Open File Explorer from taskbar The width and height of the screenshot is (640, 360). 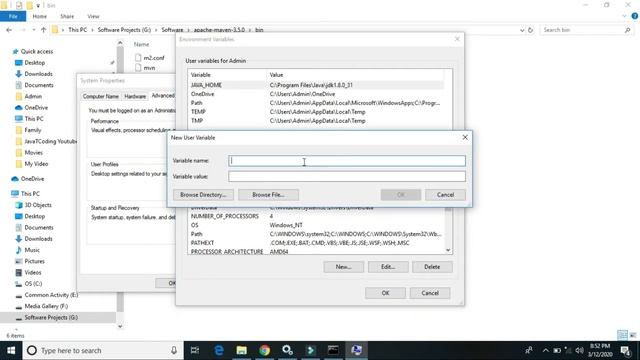(242, 350)
